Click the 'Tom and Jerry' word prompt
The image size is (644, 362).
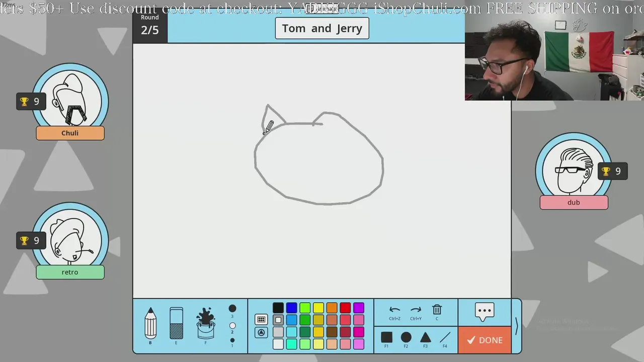click(x=322, y=28)
